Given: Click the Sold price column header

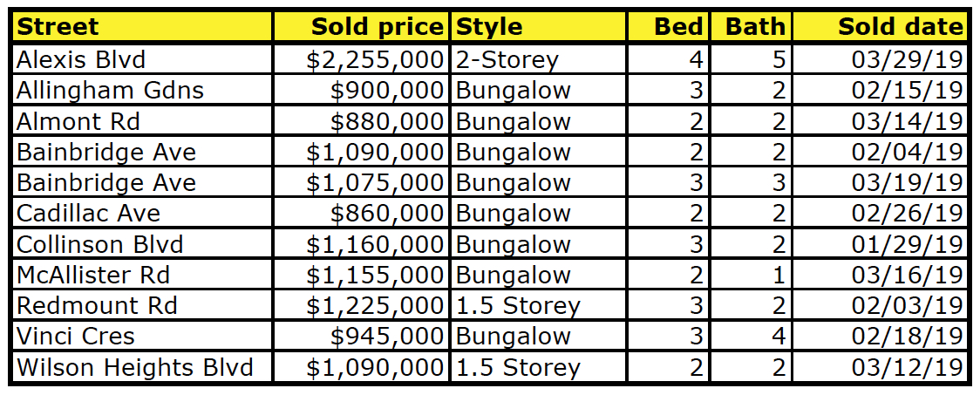Looking at the screenshot, I should 361,27.
